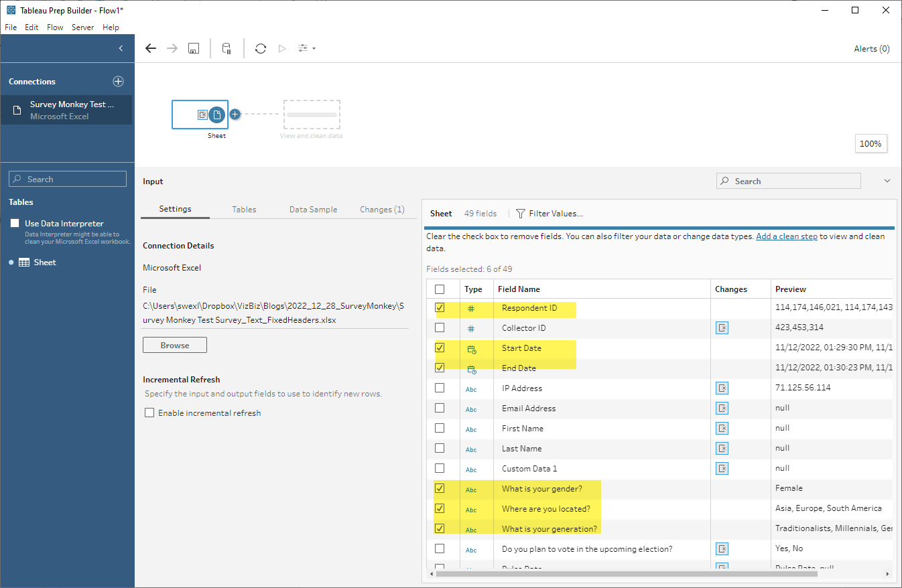
Task: Click the date-time type icon for Start Date
Action: coord(471,349)
